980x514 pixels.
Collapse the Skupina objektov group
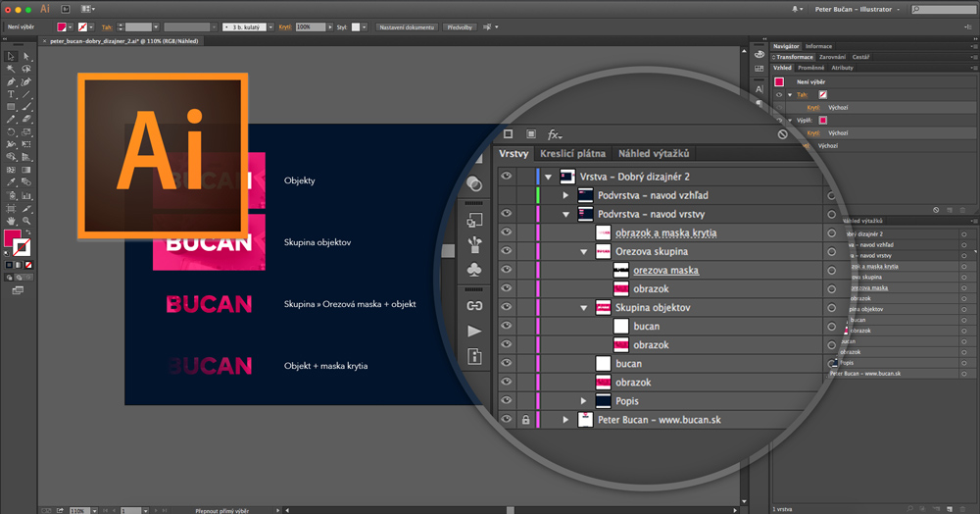[x=584, y=308]
